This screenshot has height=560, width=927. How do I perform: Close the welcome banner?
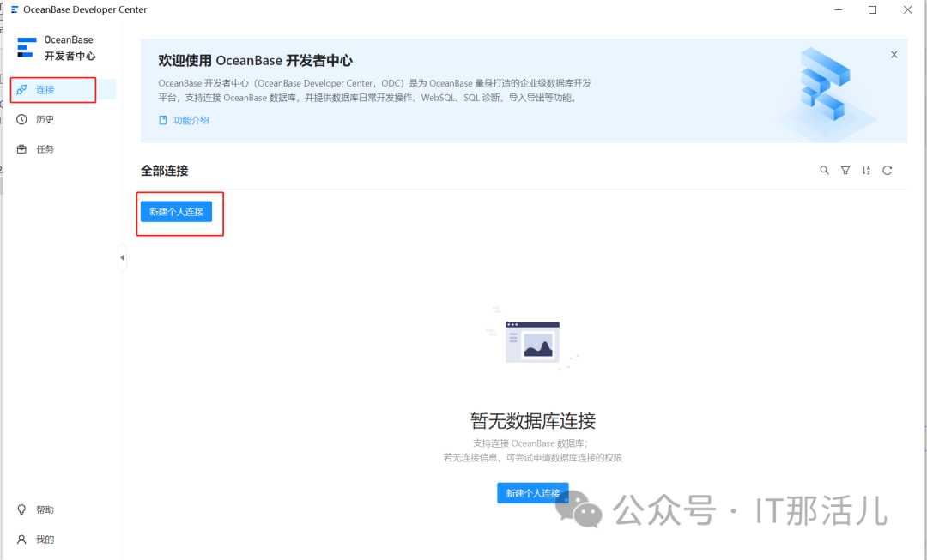(894, 54)
